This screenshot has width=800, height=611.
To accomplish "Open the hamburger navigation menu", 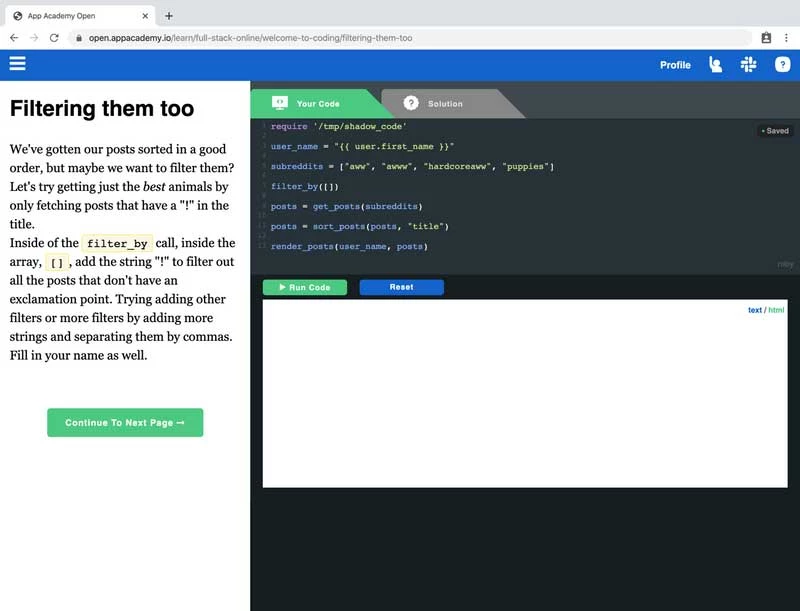I will (17, 64).
